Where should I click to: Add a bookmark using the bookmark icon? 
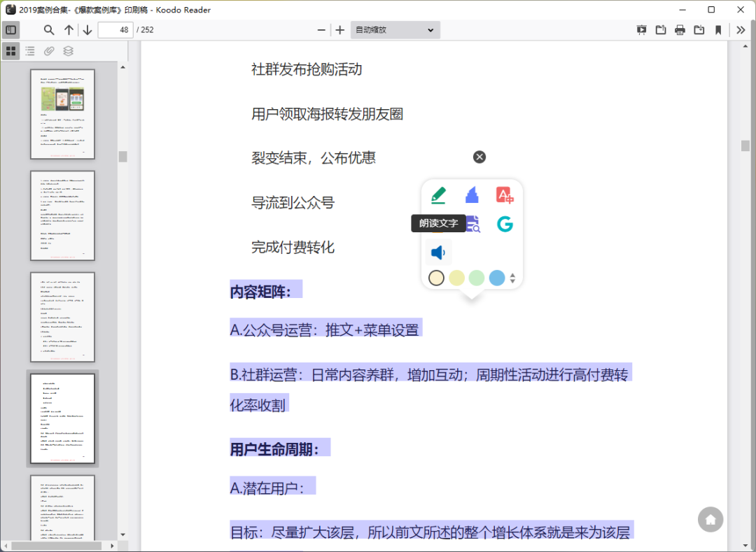pos(719,29)
